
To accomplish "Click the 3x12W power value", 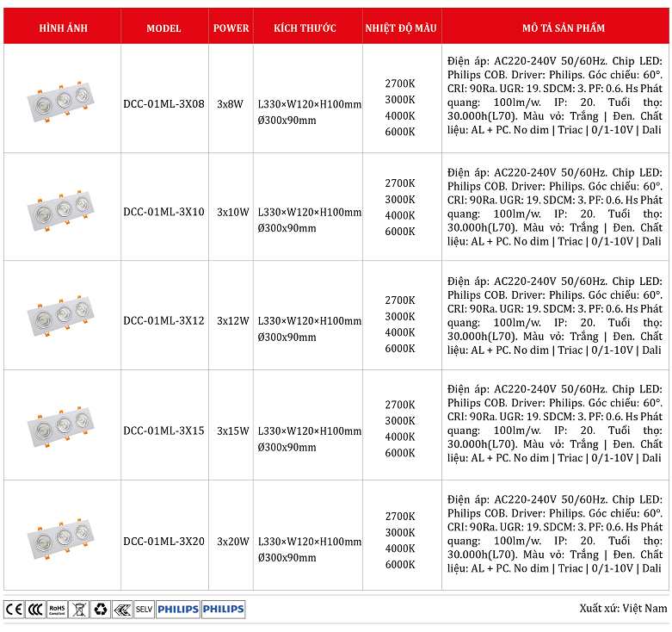I will 233,320.
